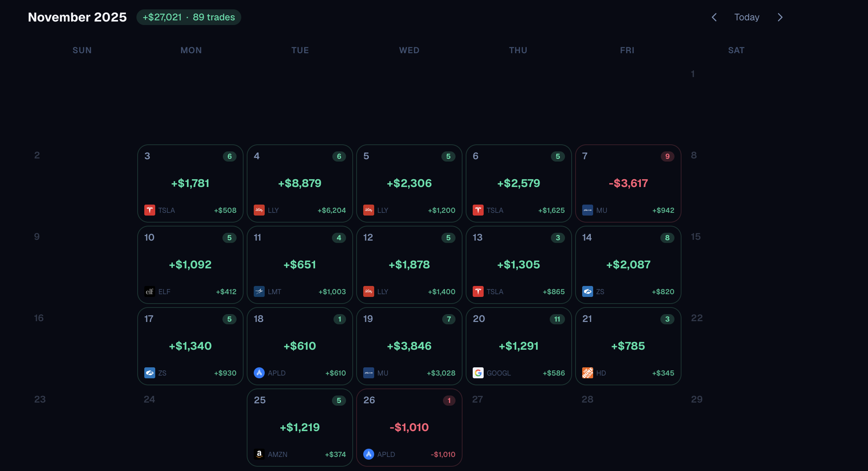Click the 1 trade badge on November 26

pos(449,401)
